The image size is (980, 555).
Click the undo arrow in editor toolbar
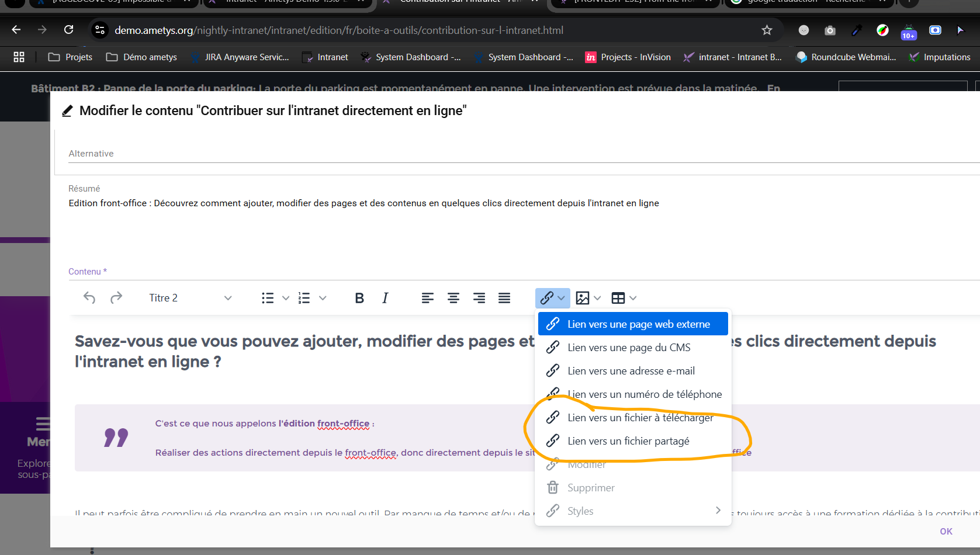(89, 298)
